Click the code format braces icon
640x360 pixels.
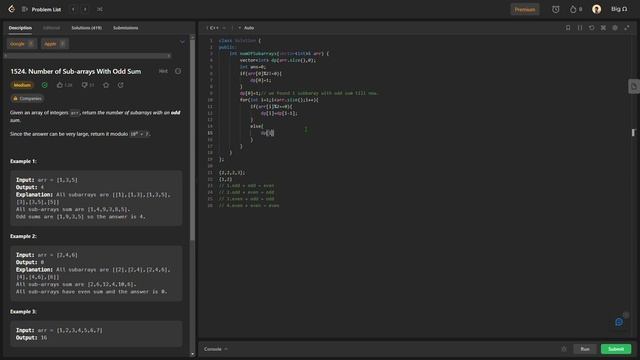(x=580, y=28)
